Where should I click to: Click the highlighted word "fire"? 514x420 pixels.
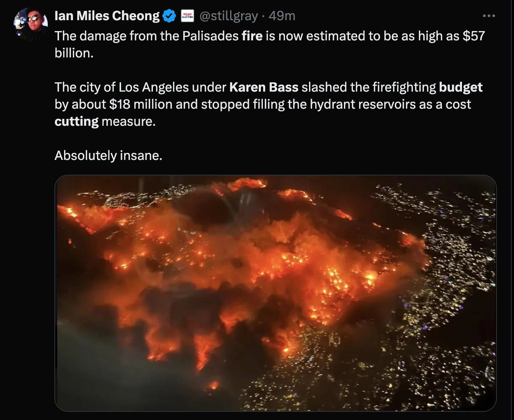252,36
